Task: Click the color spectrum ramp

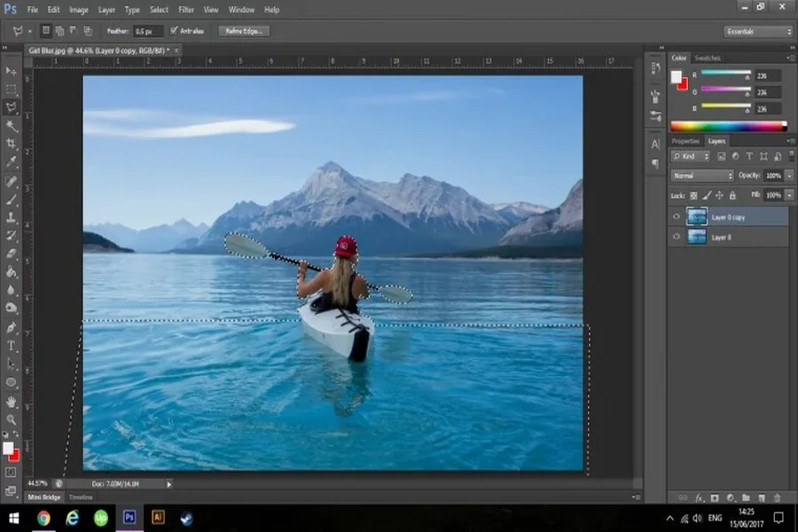Action: [725, 126]
